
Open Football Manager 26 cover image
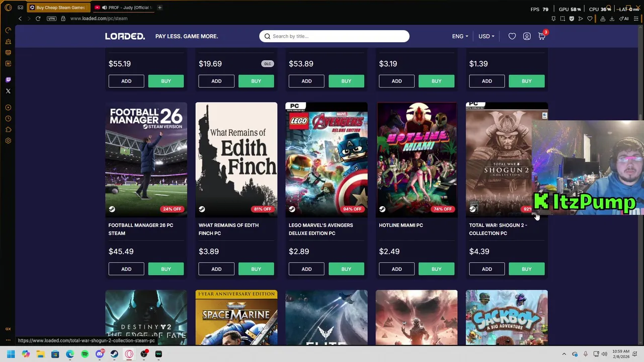[146, 159]
